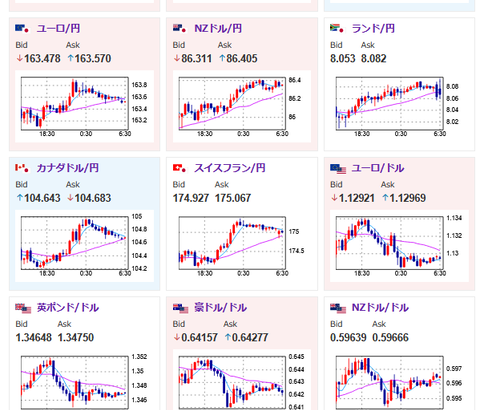The width and height of the screenshot is (480, 410).
Task: Open the ユーロ/円 pair link
Action: 58,29
